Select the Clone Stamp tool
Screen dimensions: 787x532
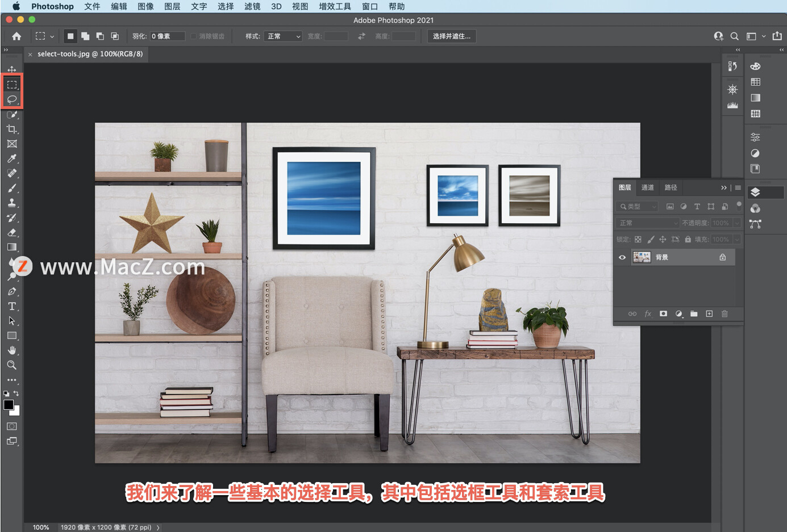pos(12,203)
